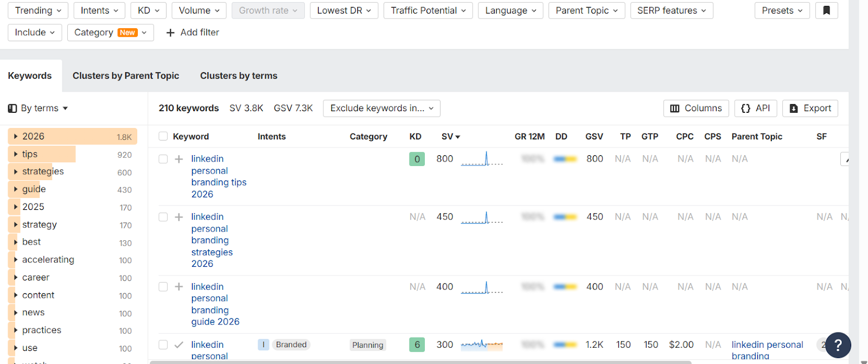Open the Trending filter dropdown
The height and width of the screenshot is (364, 868).
tap(38, 10)
